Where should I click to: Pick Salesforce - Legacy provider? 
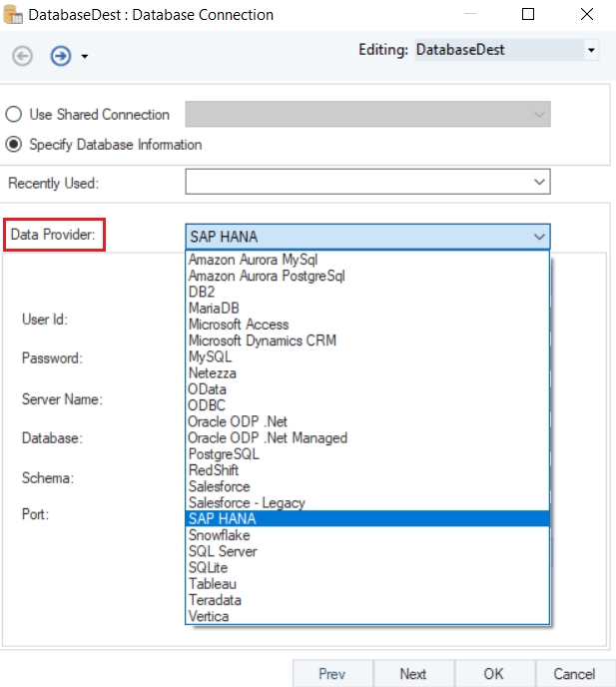pyautogui.click(x=247, y=502)
